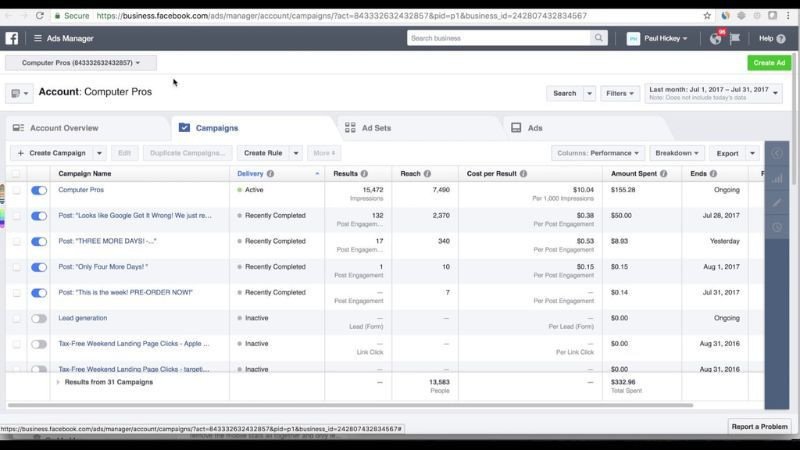Check the Computer Pros row checkbox
The height and width of the screenshot is (450, 800).
coord(16,190)
